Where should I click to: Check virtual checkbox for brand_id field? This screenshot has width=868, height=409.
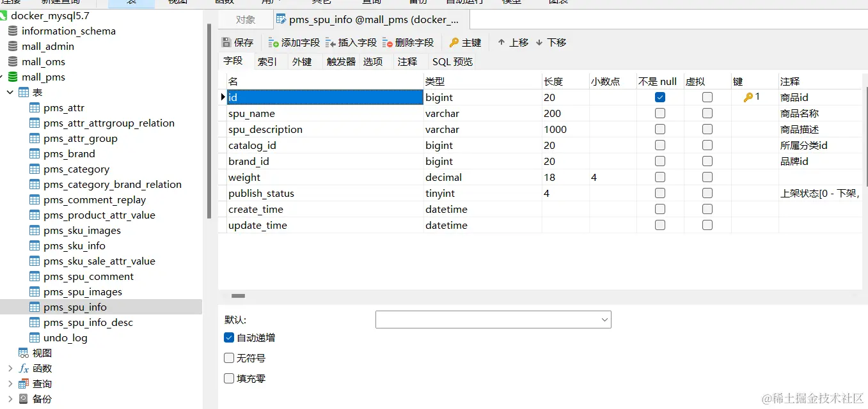pos(707,161)
